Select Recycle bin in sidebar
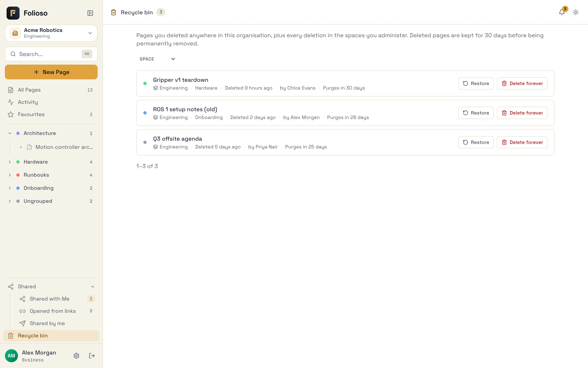Viewport: 588px width, 368px height. (51, 336)
